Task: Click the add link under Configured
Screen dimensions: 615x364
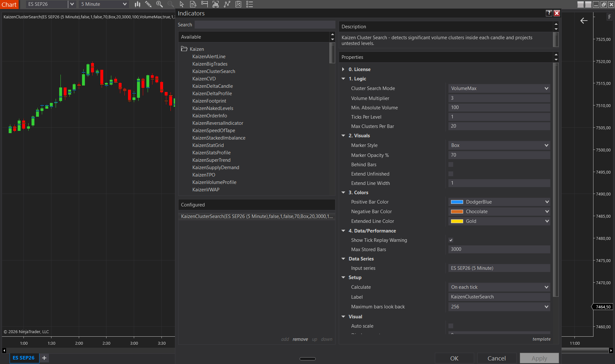Action: (x=285, y=339)
